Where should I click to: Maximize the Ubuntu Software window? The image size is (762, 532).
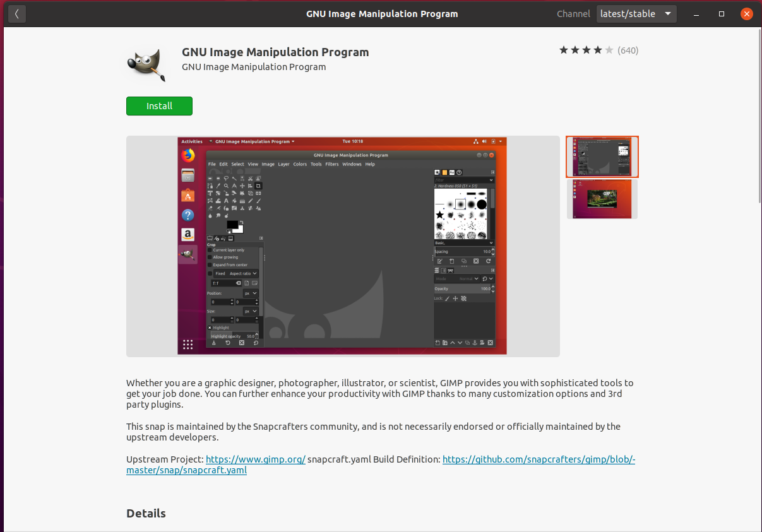click(x=722, y=14)
